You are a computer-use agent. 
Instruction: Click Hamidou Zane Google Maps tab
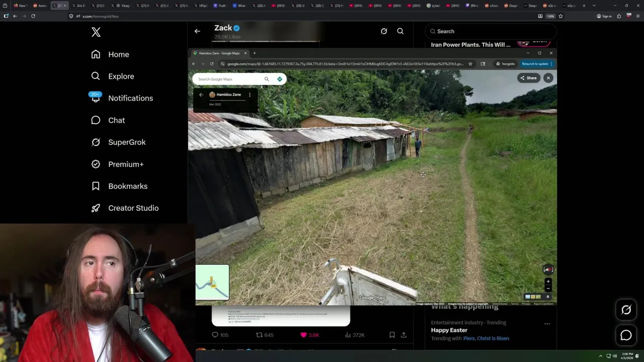pos(219,53)
